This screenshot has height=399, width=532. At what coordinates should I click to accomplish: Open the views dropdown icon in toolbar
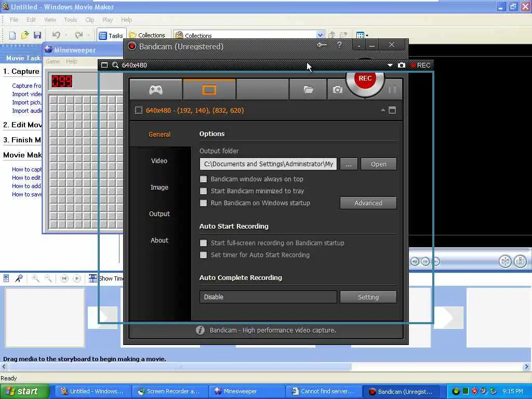[x=362, y=35]
